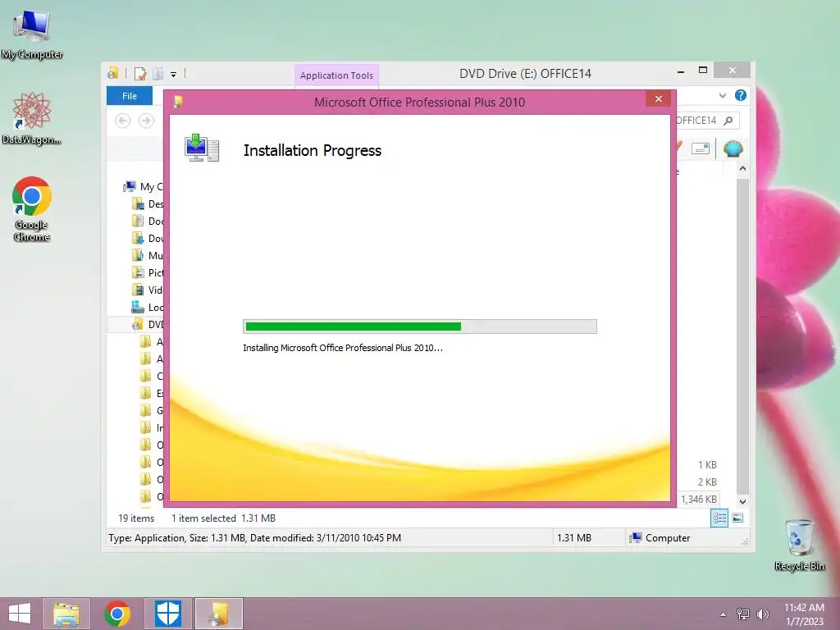Click the search magnifier icon

tap(728, 121)
